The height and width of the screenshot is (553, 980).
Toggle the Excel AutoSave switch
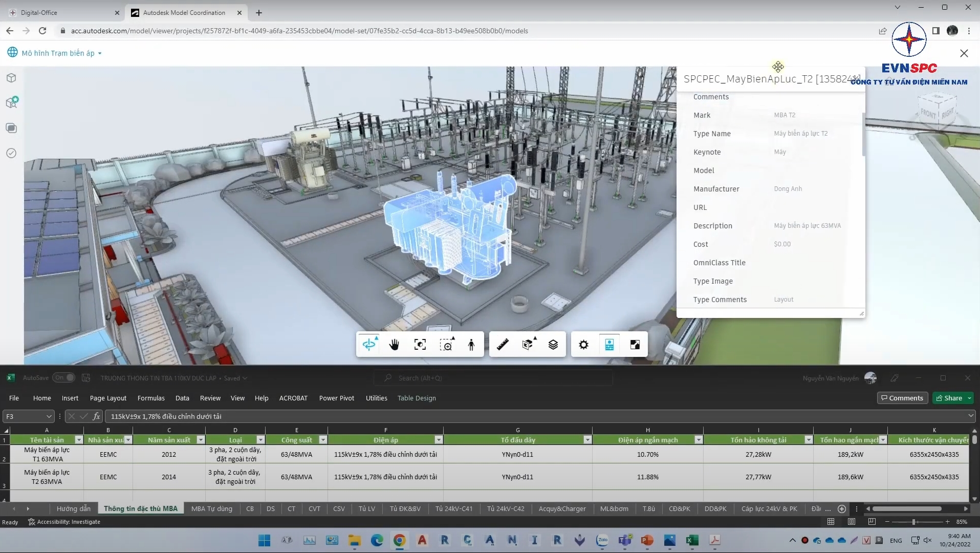(x=63, y=378)
